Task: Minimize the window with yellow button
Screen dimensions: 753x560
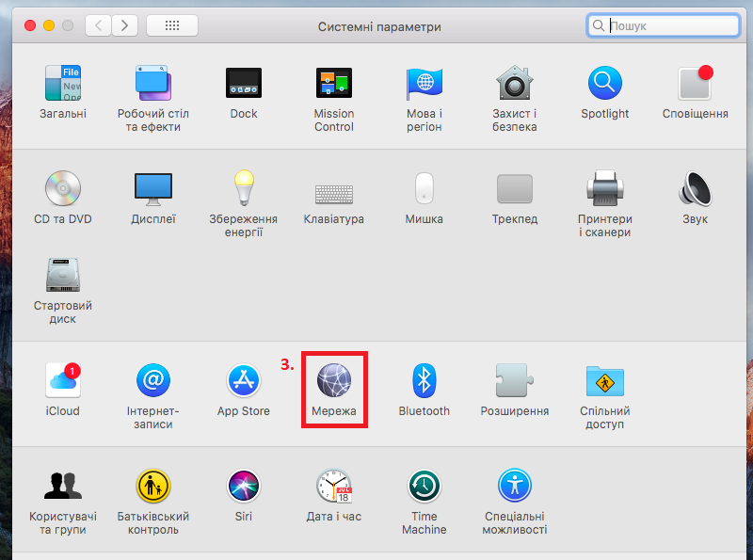Action: 49,25
